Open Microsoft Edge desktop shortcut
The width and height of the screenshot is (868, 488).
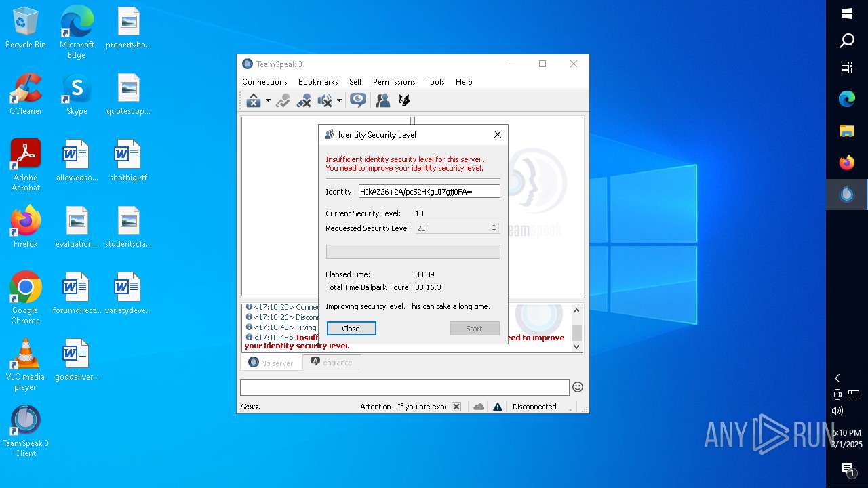[77, 33]
